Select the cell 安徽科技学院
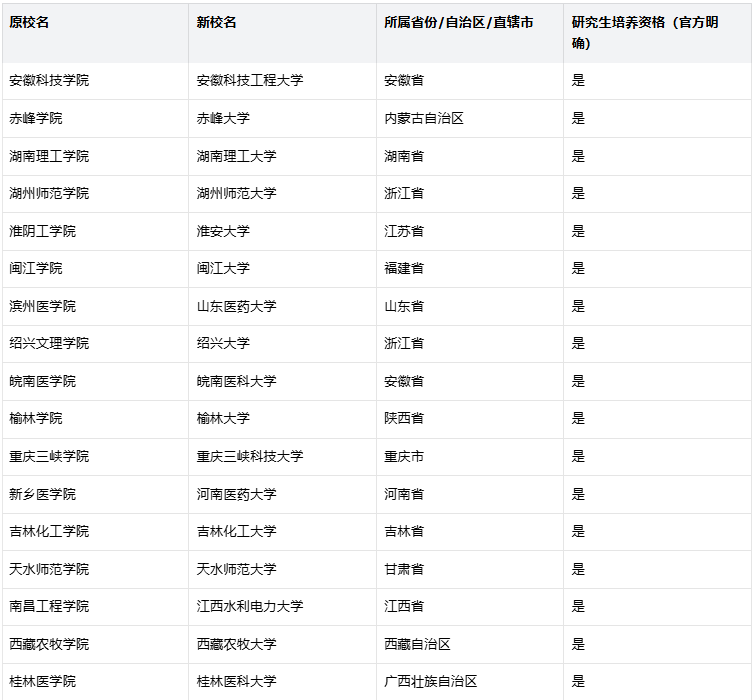Image resolution: width=753 pixels, height=700 pixels. point(95,81)
